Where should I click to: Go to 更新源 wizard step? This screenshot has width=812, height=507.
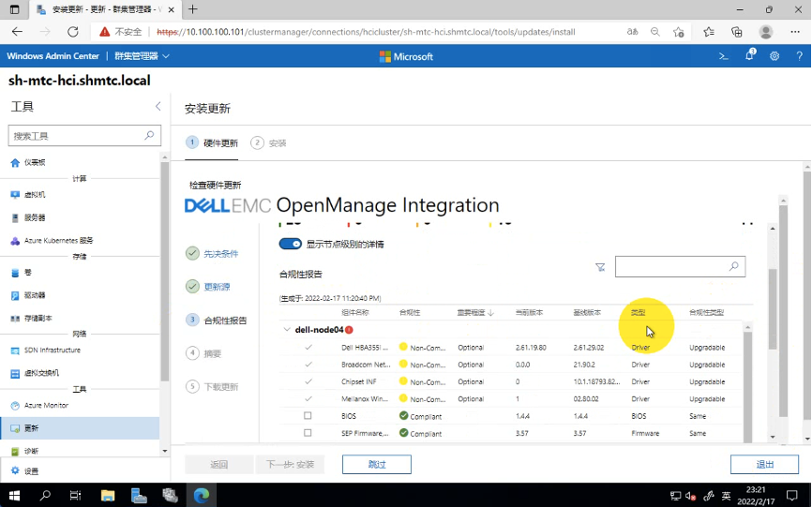point(208,287)
